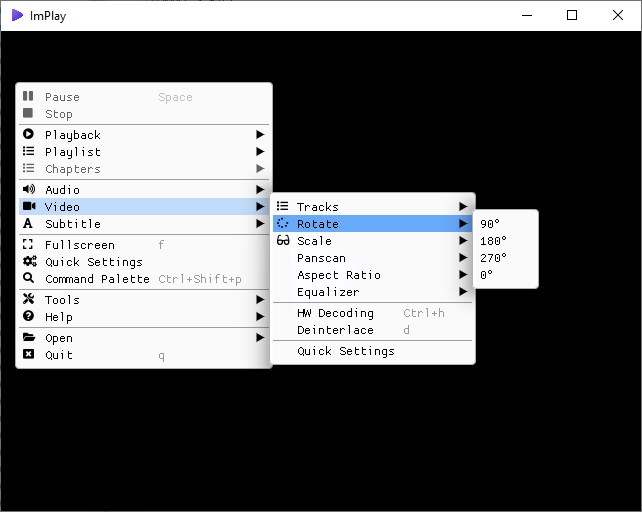Expand the Tracks submenu arrow
The width and height of the screenshot is (642, 512).
tap(463, 206)
